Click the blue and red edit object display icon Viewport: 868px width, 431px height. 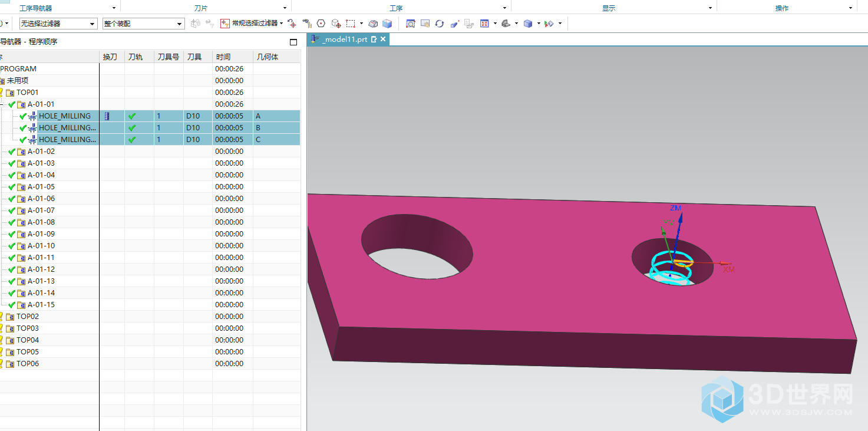(x=454, y=24)
